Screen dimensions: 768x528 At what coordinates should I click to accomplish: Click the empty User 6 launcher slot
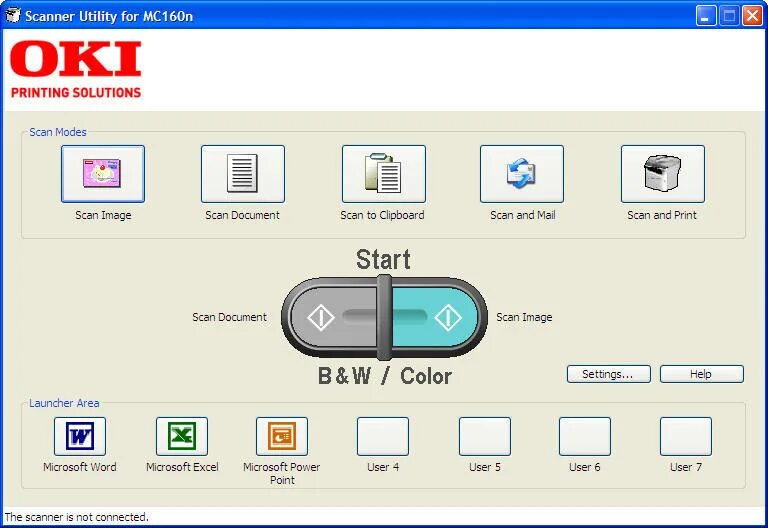[585, 436]
